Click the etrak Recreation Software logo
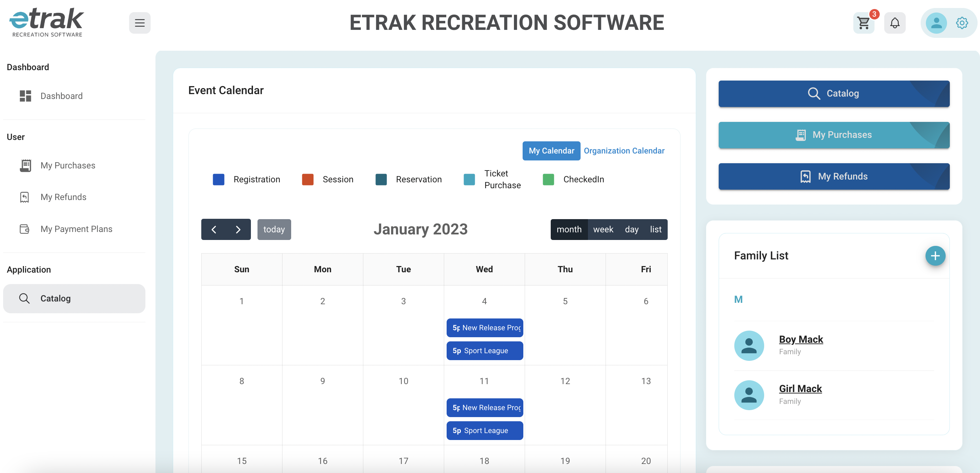The width and height of the screenshot is (980, 473). (47, 23)
